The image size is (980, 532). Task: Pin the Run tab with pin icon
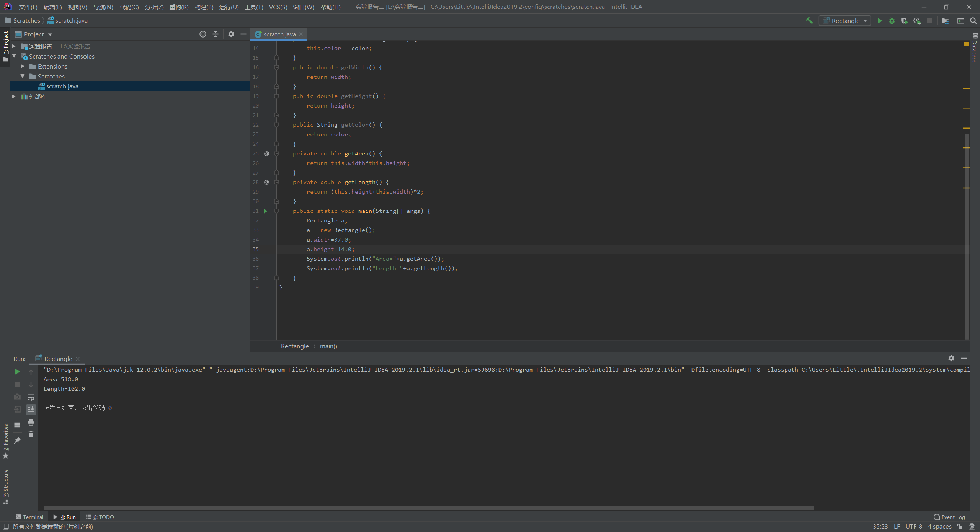[x=17, y=441]
